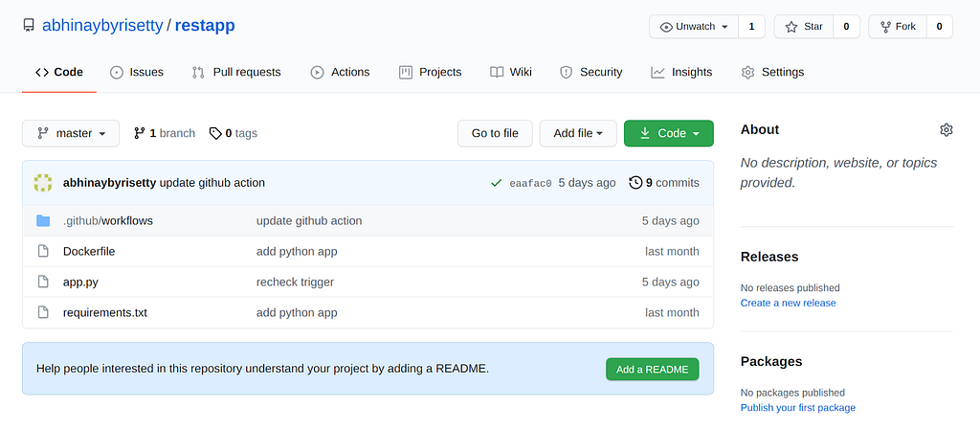This screenshot has width=980, height=430.
Task: Click the user avatar next to the latest commit
Action: click(x=42, y=183)
